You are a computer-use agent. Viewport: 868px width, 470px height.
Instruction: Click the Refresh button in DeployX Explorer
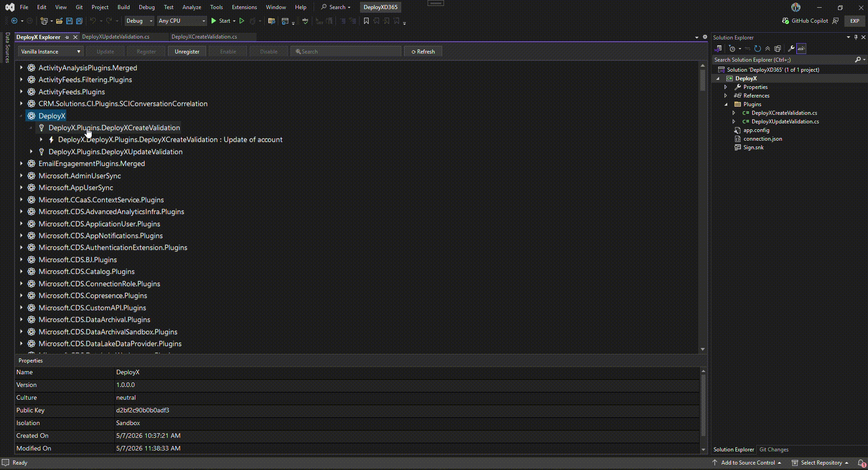423,52
